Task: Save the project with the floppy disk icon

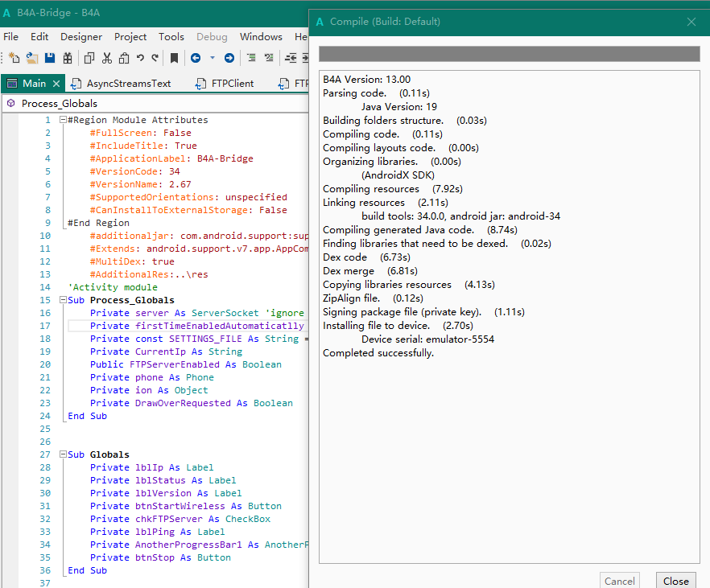Action: click(50, 58)
